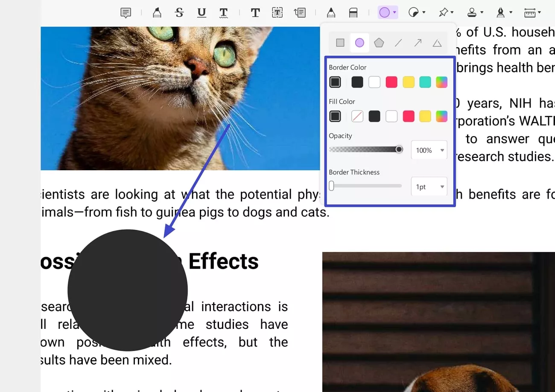Choose the oval shape in the panel
Image resolution: width=555 pixels, height=392 pixels.
pos(359,43)
